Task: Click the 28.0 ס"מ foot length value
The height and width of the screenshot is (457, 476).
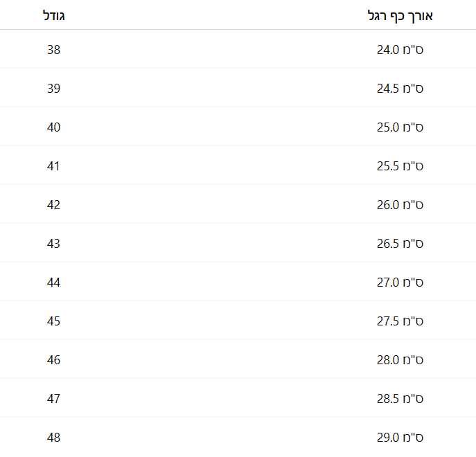Action: click(x=400, y=360)
